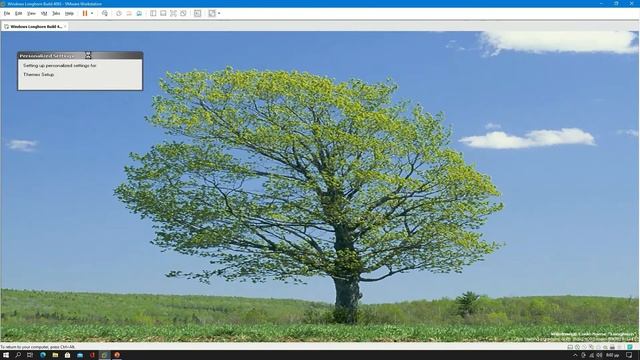Click the Personalized Settings title bar
640x360 pixels.
80,56
